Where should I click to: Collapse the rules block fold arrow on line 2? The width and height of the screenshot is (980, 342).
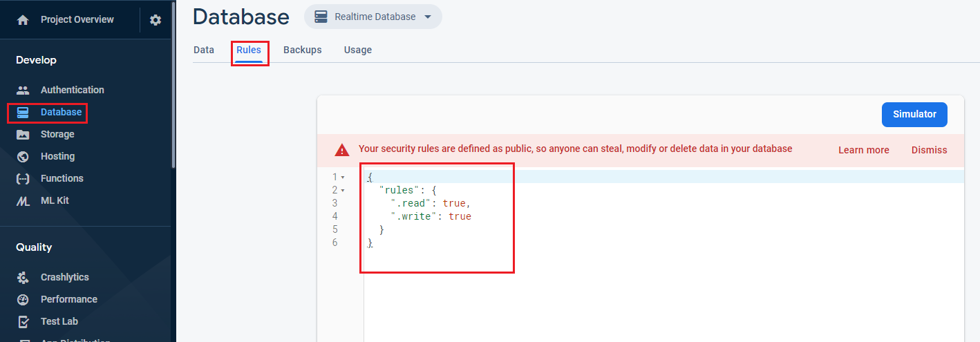pyautogui.click(x=343, y=190)
